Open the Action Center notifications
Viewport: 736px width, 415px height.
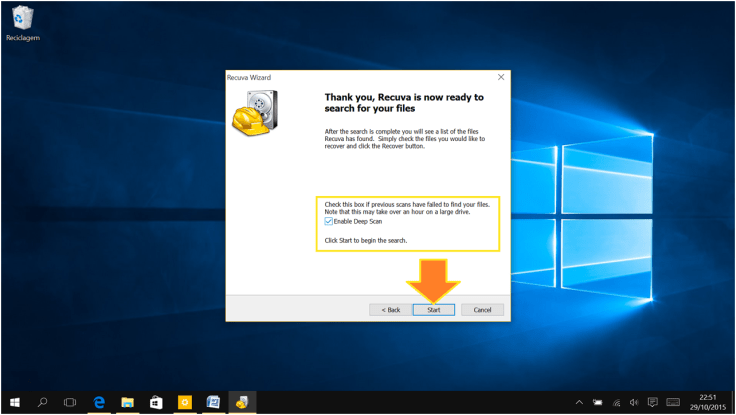pyautogui.click(x=652, y=402)
